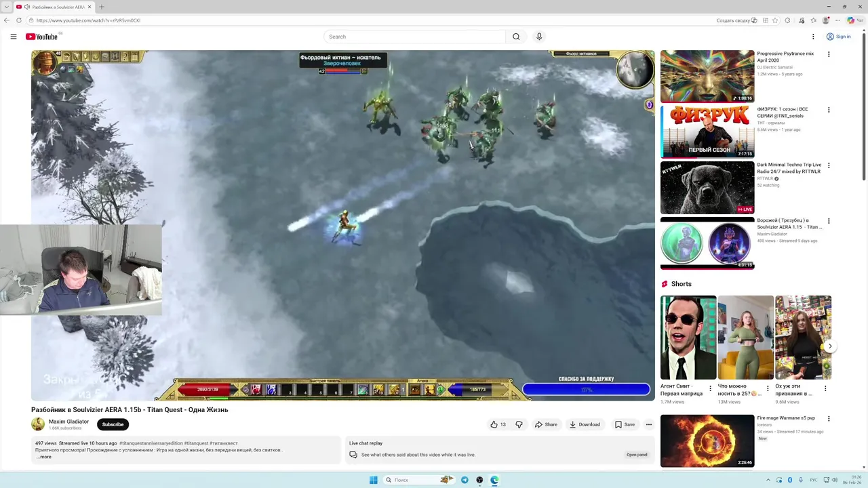This screenshot has height=488, width=868.
Task: Reload the page with refresh icon
Action: (19, 20)
